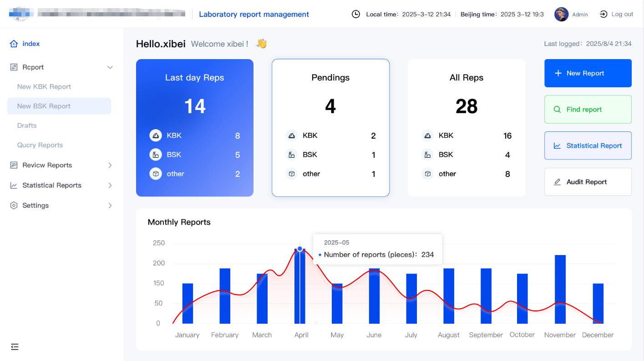644x361 pixels.
Task: Click the November bar in Monthly Reports chart
Action: coord(560,289)
